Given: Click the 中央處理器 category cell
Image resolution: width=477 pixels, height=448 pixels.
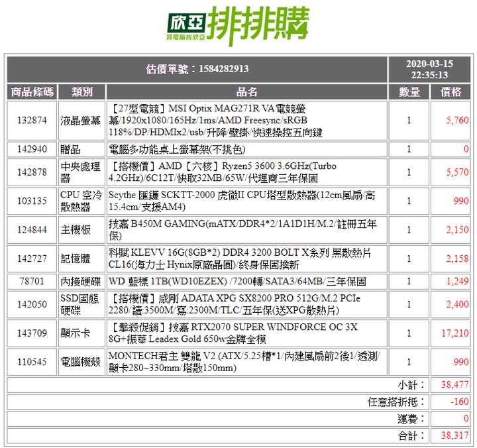Looking at the screenshot, I should coord(82,172).
